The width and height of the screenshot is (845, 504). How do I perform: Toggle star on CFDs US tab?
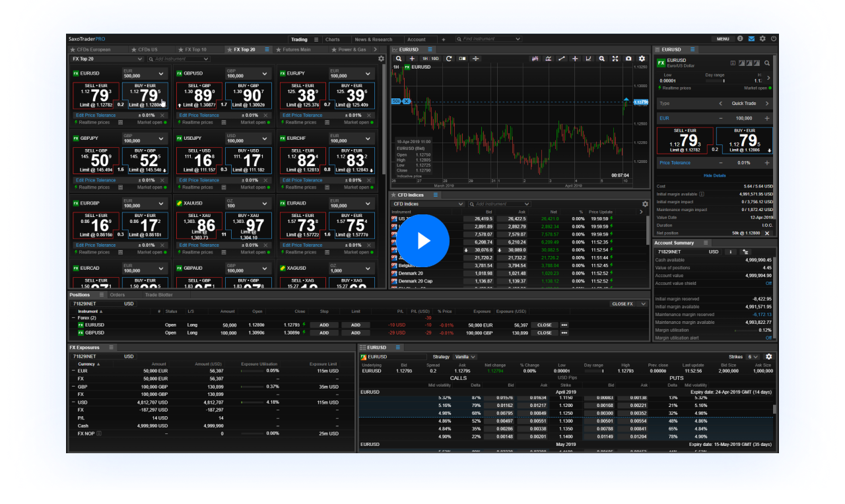click(x=135, y=49)
